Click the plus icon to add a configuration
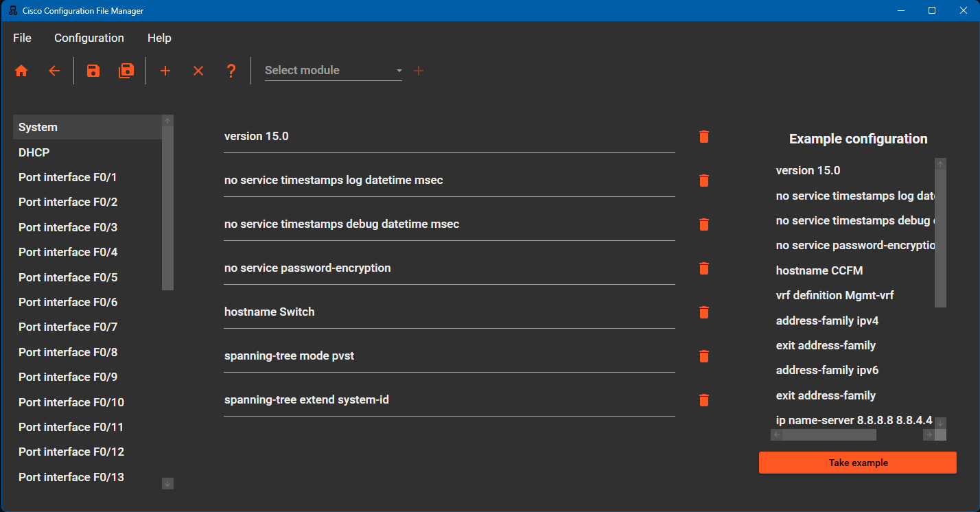The image size is (980, 512). (x=165, y=71)
